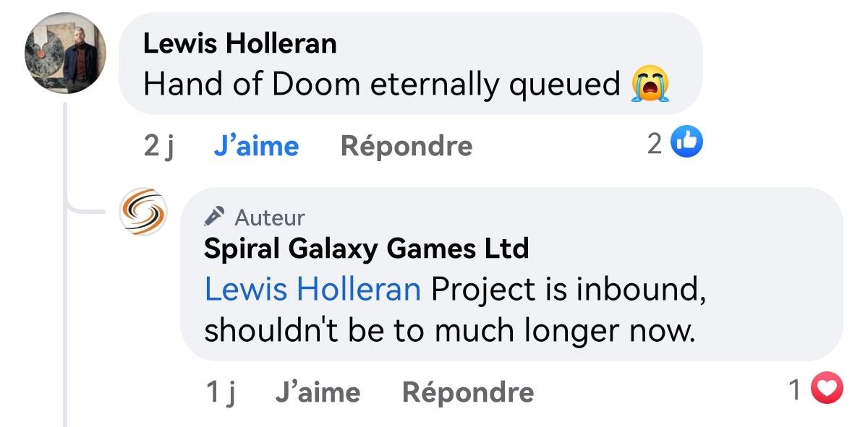Click the pencil Auteur badge icon
Viewport: 868px width, 427px height.
click(214, 217)
